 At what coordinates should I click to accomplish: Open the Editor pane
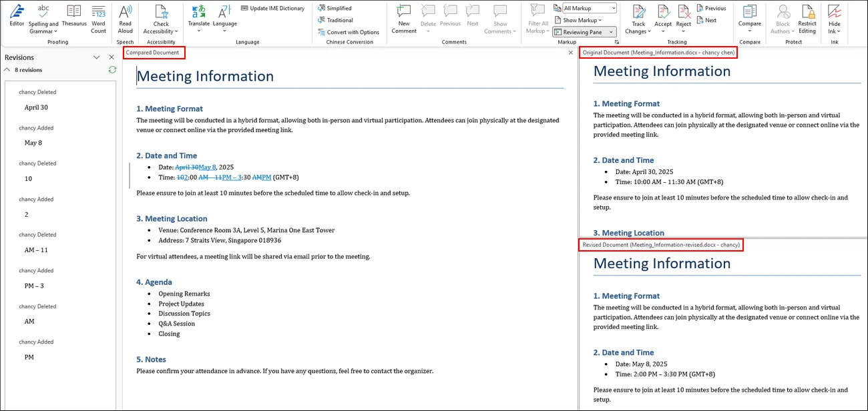[16, 19]
